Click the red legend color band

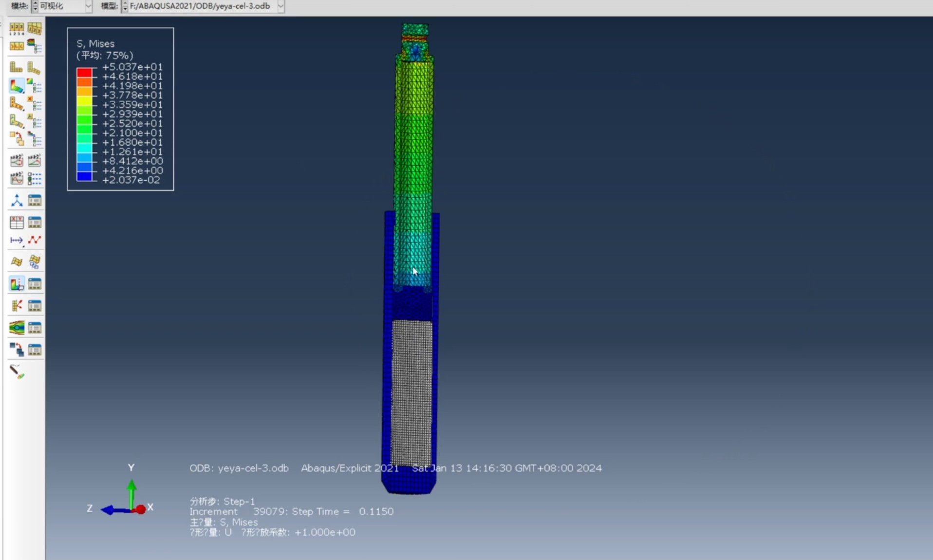pos(84,73)
